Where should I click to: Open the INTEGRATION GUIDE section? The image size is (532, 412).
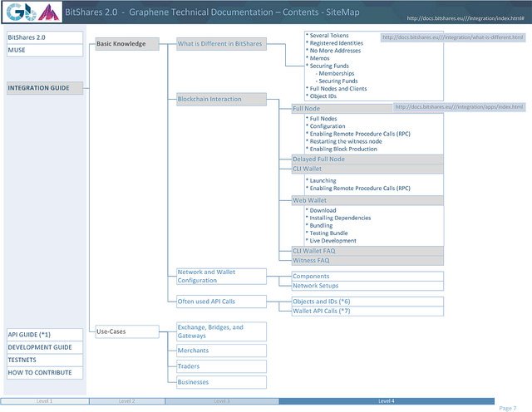(45, 88)
